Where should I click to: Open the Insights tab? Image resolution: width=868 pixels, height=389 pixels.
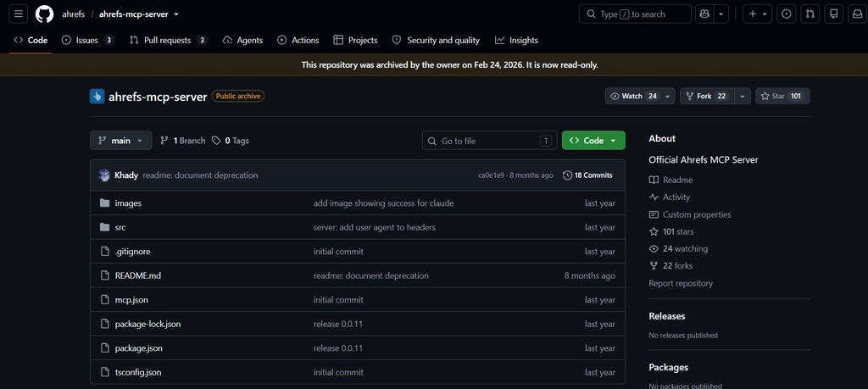(516, 40)
